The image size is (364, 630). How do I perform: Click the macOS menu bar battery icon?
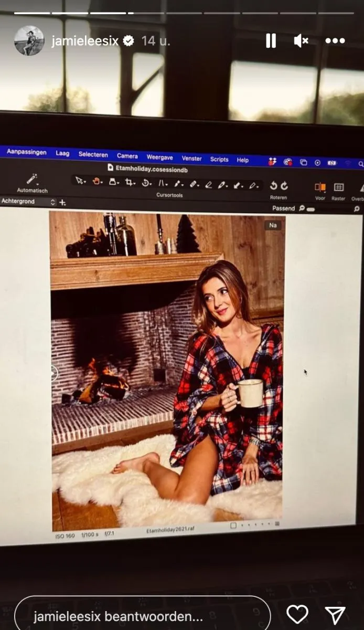(332, 163)
